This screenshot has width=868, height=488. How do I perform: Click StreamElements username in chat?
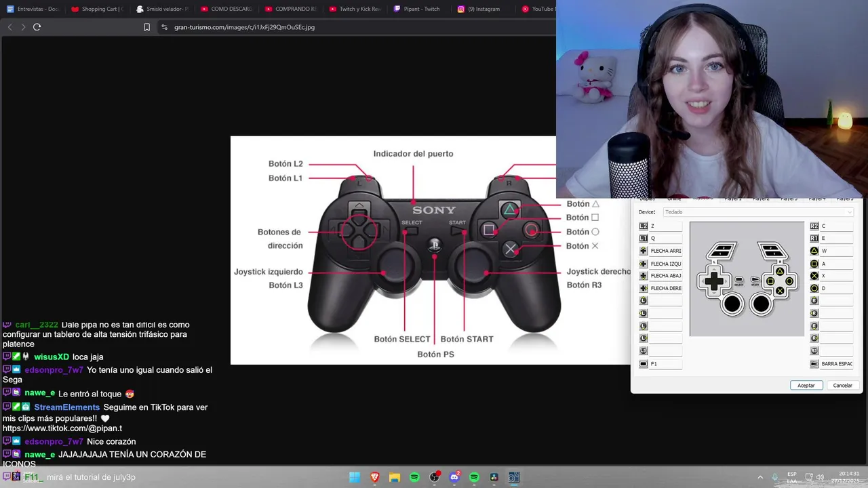pyautogui.click(x=66, y=407)
